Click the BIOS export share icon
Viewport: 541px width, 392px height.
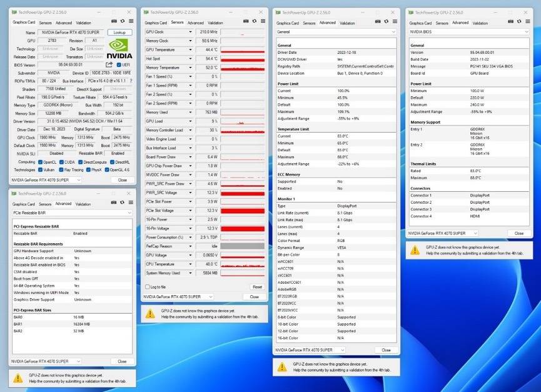[x=109, y=64]
